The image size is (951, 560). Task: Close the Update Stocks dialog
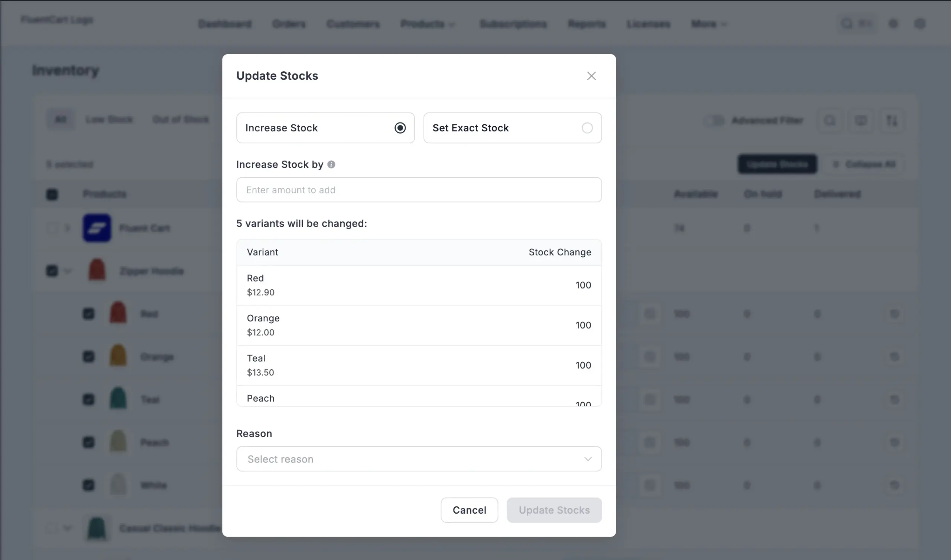pyautogui.click(x=591, y=76)
